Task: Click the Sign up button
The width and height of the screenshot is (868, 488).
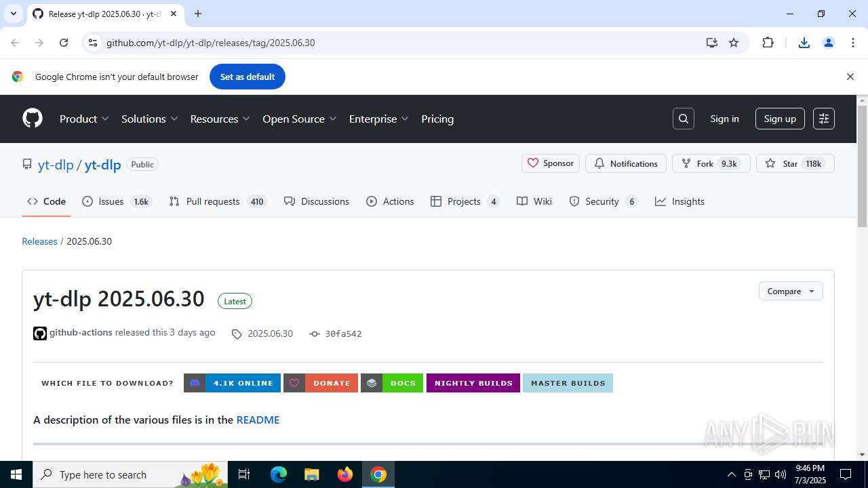Action: pos(780,119)
